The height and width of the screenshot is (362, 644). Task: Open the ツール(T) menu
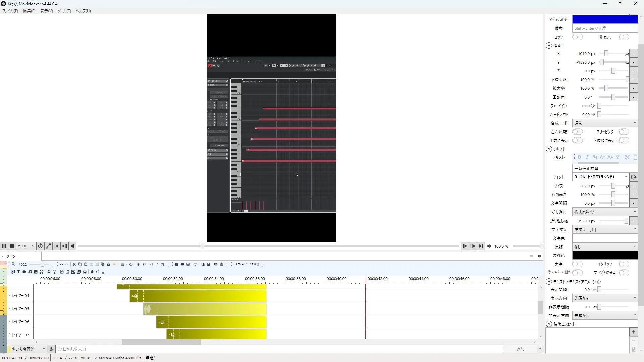tap(64, 11)
